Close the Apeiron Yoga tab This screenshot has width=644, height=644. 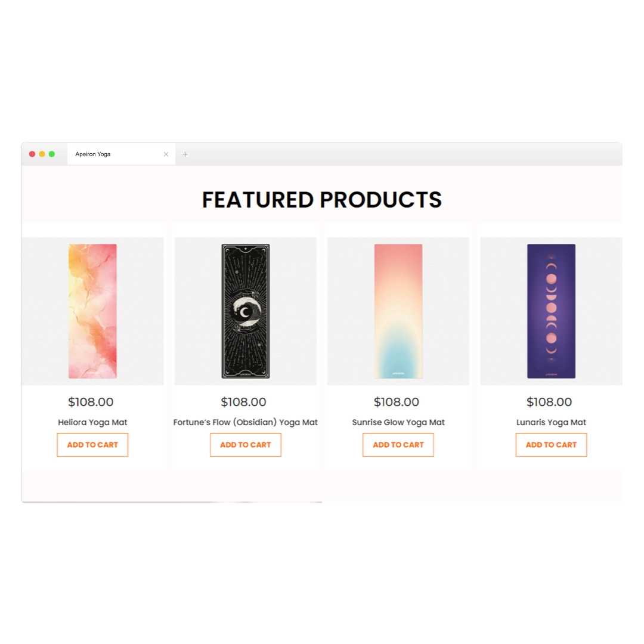pyautogui.click(x=166, y=154)
